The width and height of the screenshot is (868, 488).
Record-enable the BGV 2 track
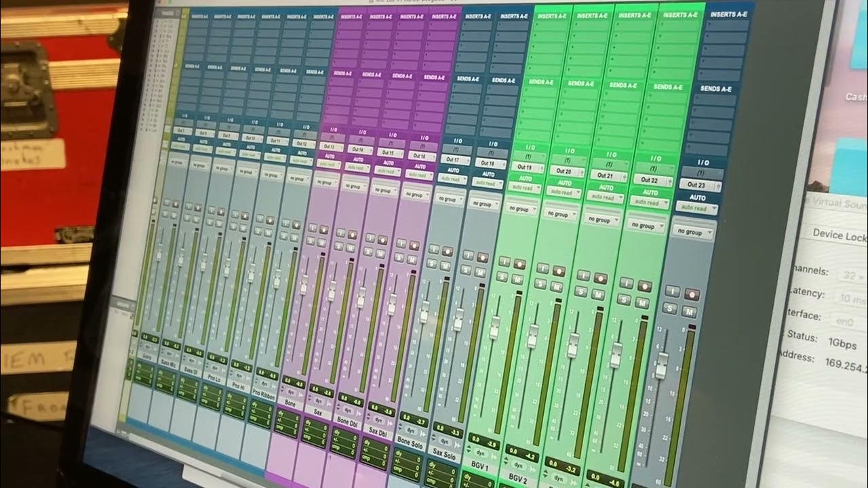click(x=559, y=271)
